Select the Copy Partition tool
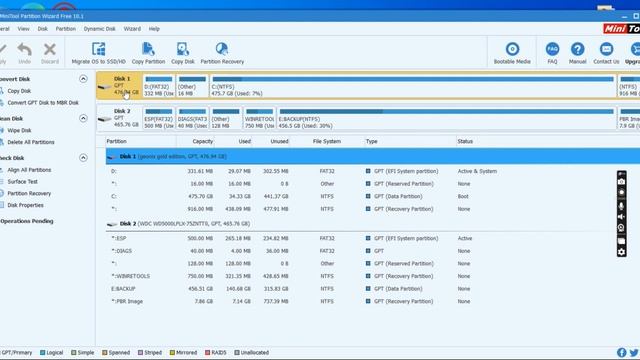 coord(148,53)
